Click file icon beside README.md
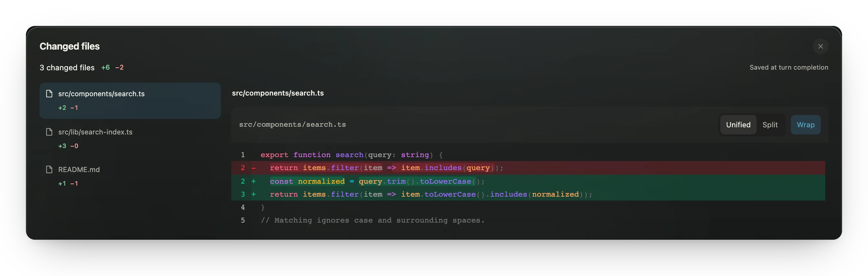This screenshot has height=276, width=868. (49, 169)
